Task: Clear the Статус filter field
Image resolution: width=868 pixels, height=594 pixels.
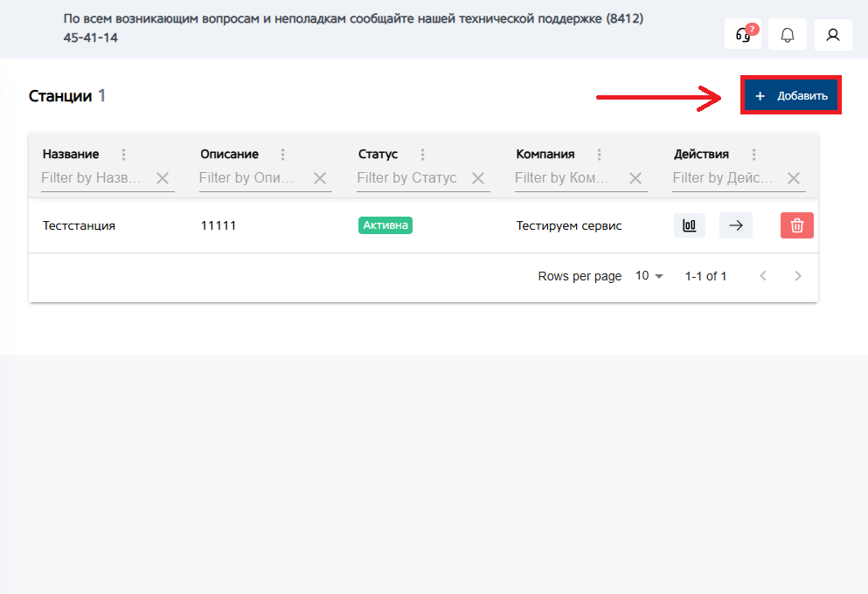Action: [x=478, y=178]
